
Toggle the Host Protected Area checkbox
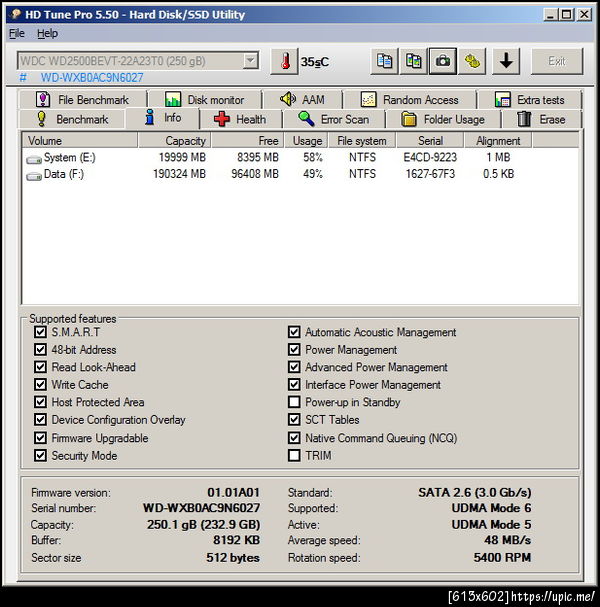(40, 401)
